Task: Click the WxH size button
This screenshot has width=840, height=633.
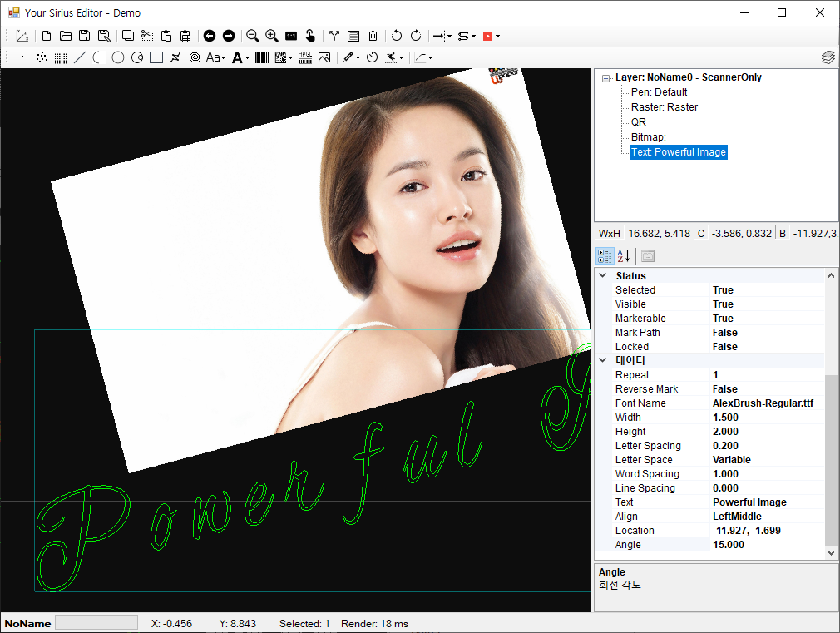Action: pyautogui.click(x=610, y=234)
